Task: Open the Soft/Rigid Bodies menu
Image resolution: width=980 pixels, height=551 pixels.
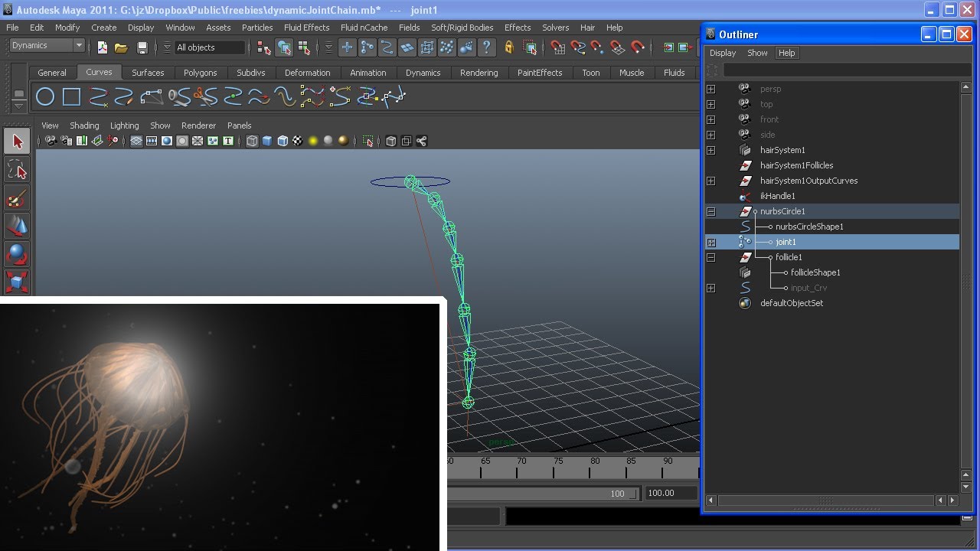Action: tap(462, 28)
